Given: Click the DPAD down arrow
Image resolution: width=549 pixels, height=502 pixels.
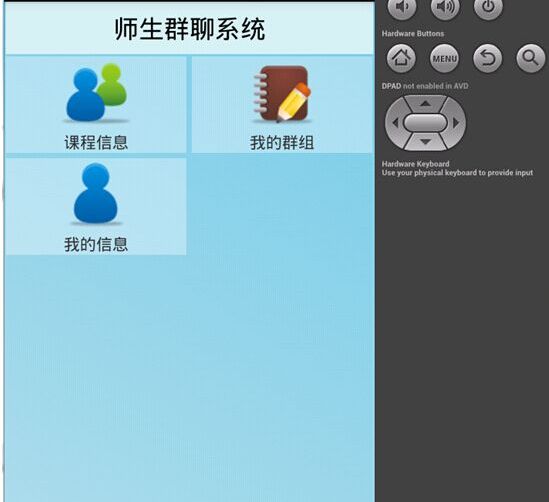Looking at the screenshot, I should (x=425, y=142).
